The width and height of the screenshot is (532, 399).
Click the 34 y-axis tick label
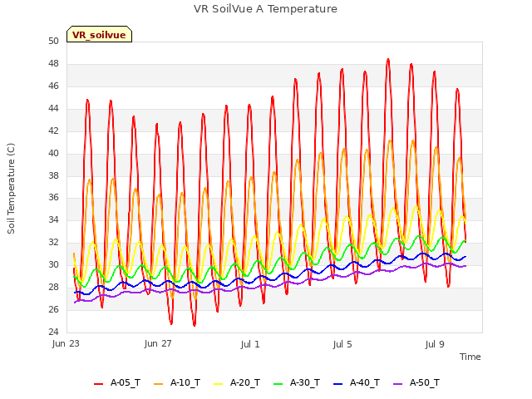click(53, 219)
